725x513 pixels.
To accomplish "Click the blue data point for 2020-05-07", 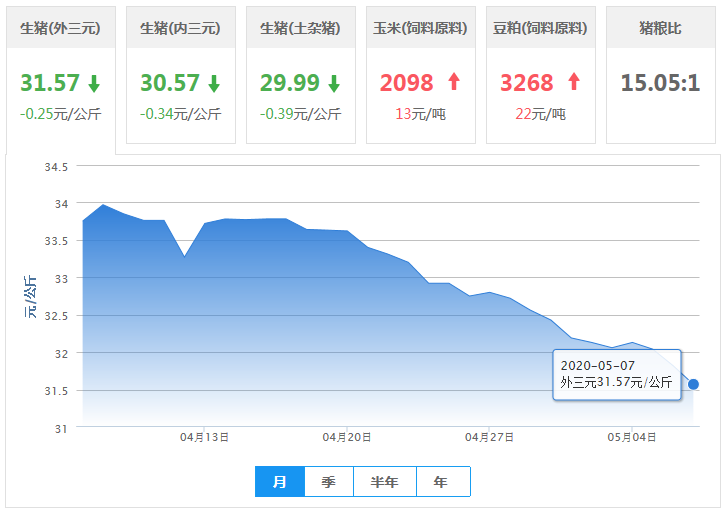I will pos(693,384).
